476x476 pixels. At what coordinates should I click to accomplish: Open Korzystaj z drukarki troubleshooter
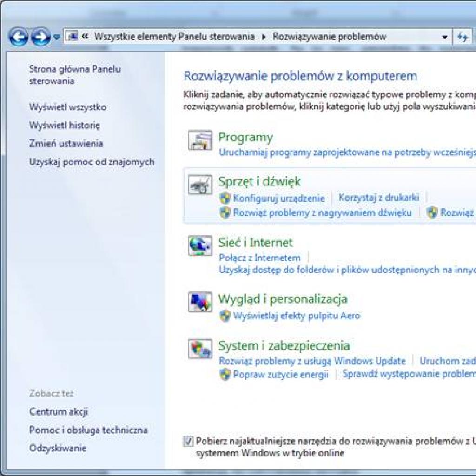pos(378,198)
